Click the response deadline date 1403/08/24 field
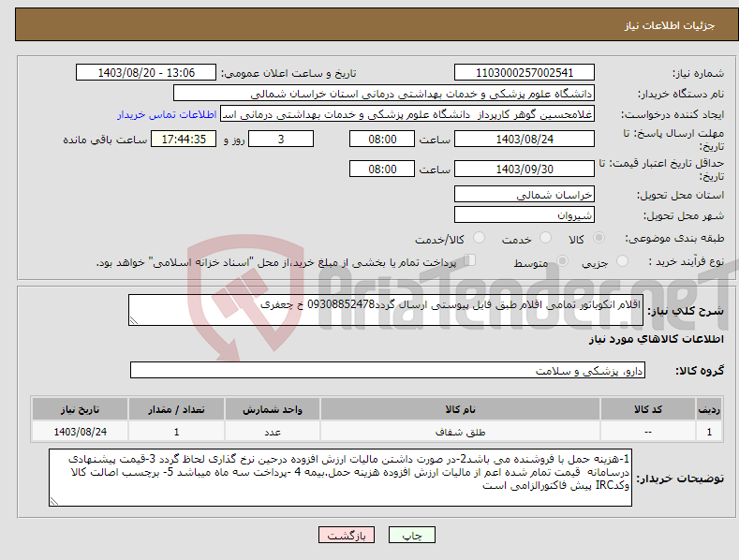 pyautogui.click(x=525, y=139)
